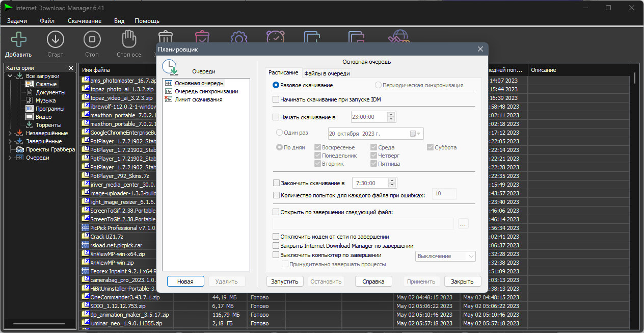This screenshot has height=333, width=644.
Task: Open the Выключение dropdown
Action: [x=446, y=256]
